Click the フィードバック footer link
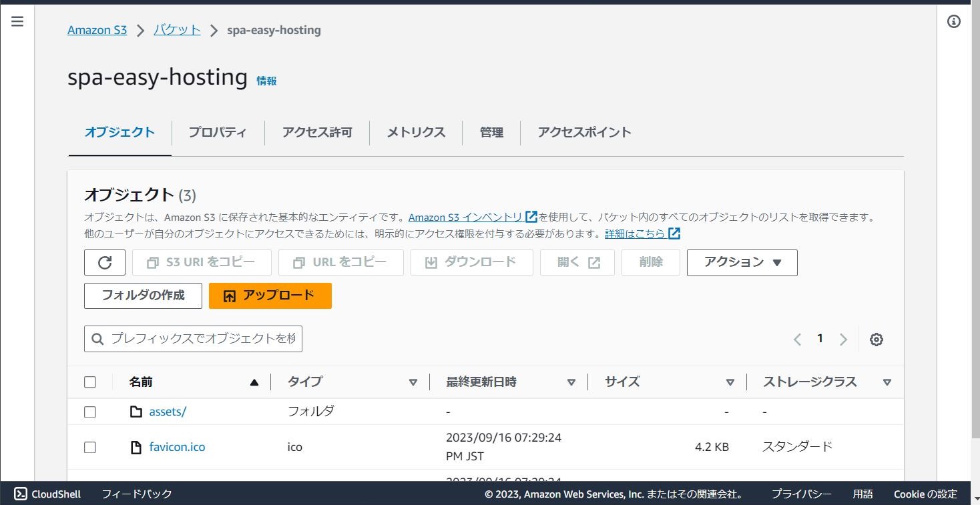This screenshot has height=505, width=980. [137, 494]
